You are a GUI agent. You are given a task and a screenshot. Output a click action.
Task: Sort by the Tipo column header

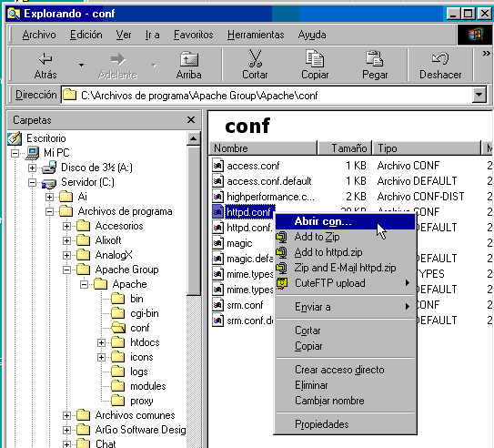tap(428, 148)
